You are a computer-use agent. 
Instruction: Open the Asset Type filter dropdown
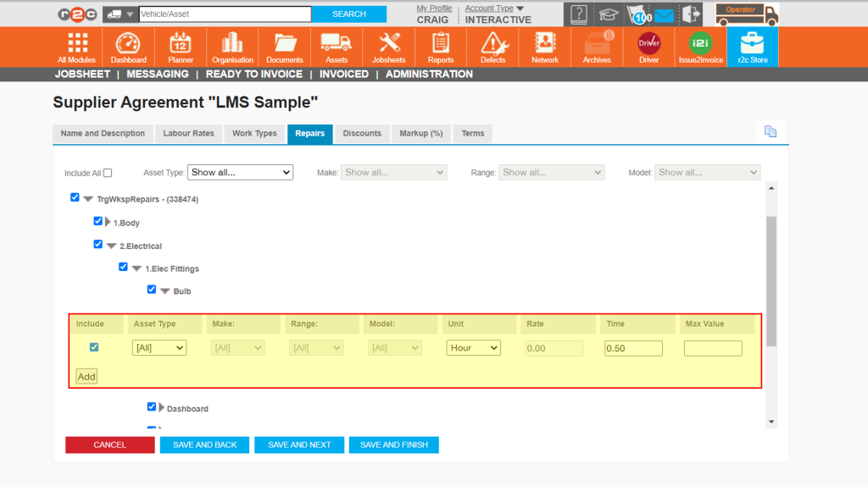point(240,172)
